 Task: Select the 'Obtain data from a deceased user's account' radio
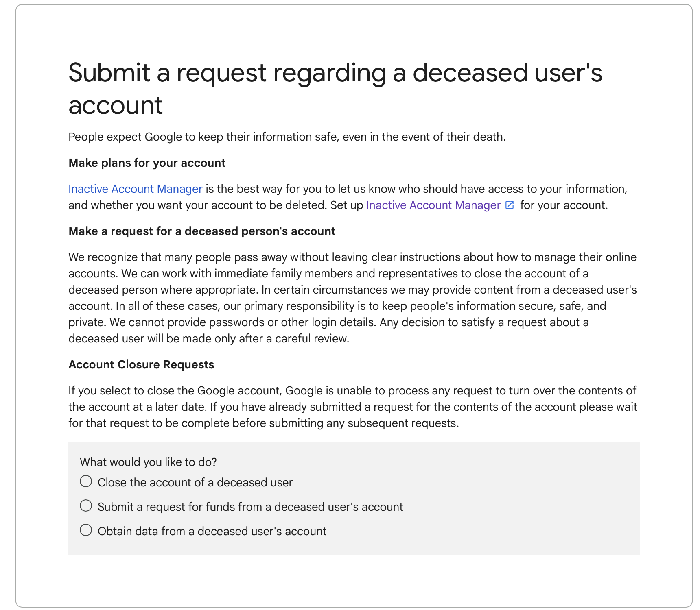[x=86, y=530]
